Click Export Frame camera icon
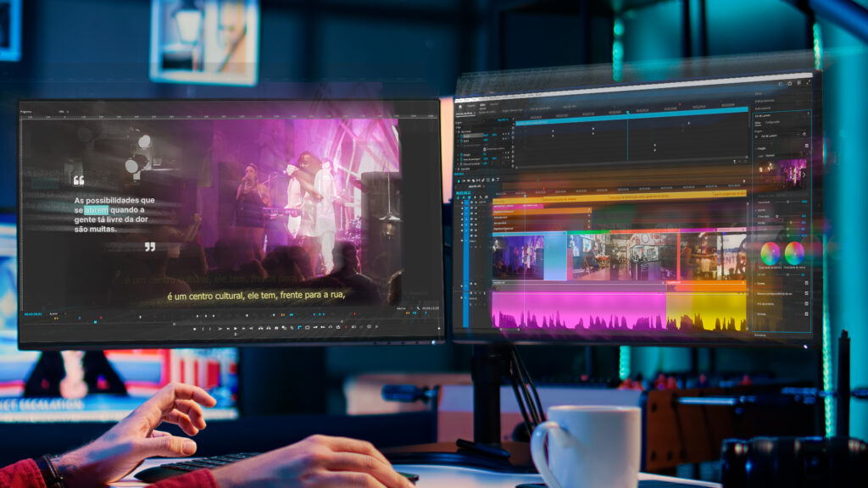This screenshot has width=868, height=488. tap(276, 328)
